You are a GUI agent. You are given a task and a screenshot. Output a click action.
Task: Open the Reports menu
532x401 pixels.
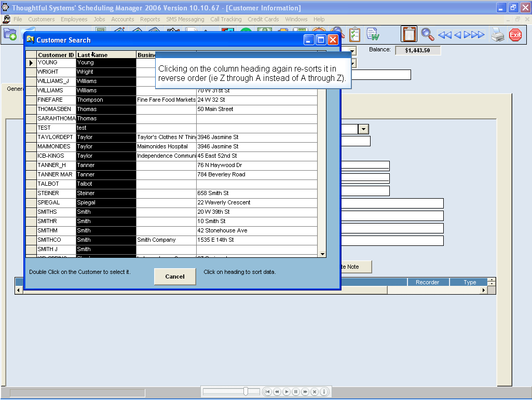tap(150, 19)
